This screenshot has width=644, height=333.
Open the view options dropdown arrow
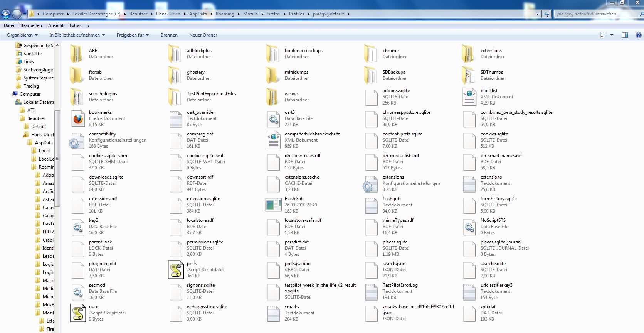click(x=612, y=35)
